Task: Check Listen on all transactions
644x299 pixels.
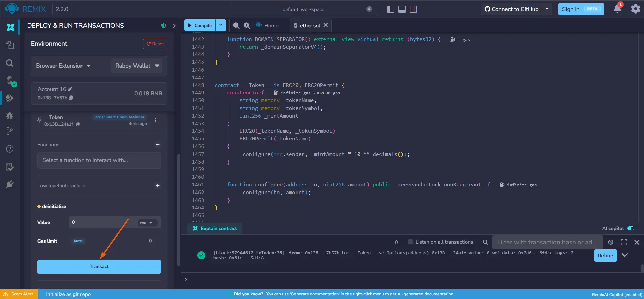Action: point(410,242)
